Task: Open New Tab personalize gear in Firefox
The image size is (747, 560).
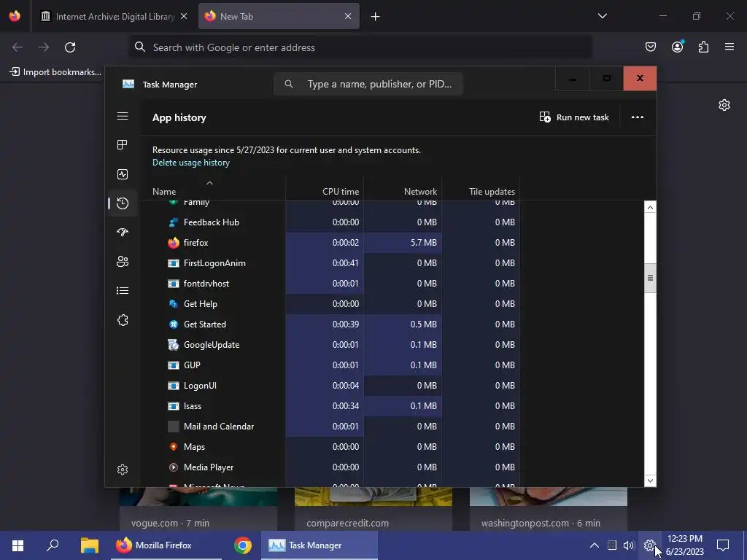Action: [x=724, y=105]
